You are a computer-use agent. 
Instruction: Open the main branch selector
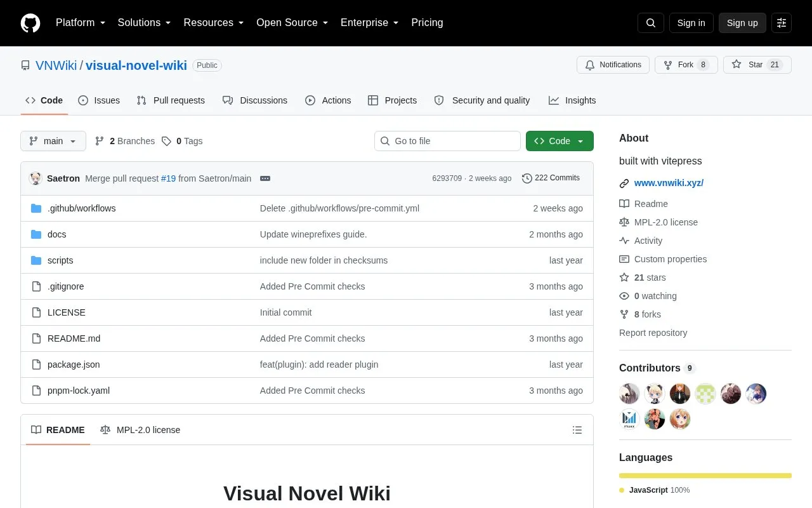(53, 141)
